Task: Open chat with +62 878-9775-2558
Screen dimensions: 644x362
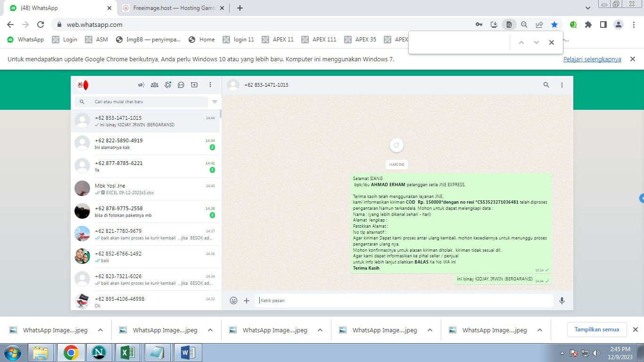Action: pyautogui.click(x=145, y=212)
